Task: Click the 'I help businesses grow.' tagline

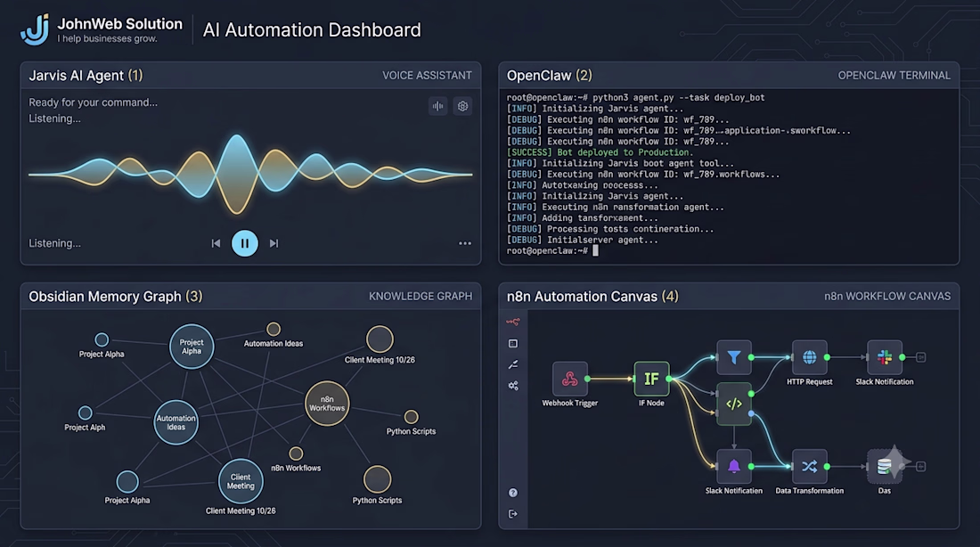Action: [x=108, y=39]
